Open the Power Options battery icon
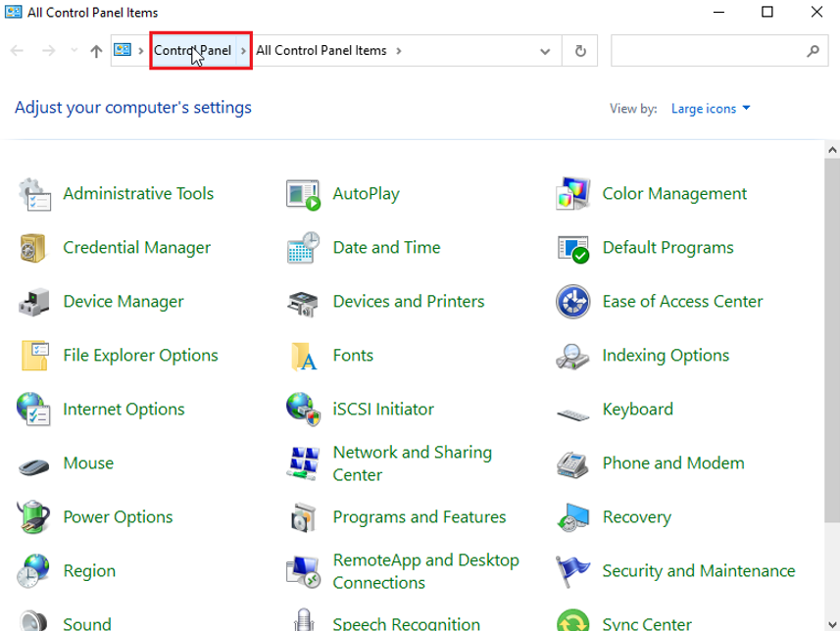The height and width of the screenshot is (631, 840). (34, 517)
